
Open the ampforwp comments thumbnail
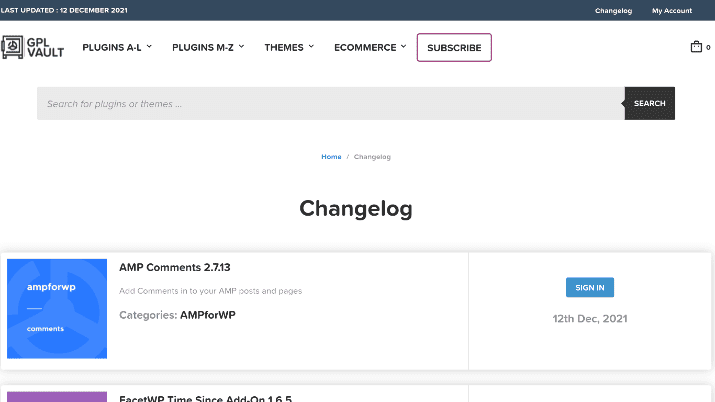tap(57, 309)
